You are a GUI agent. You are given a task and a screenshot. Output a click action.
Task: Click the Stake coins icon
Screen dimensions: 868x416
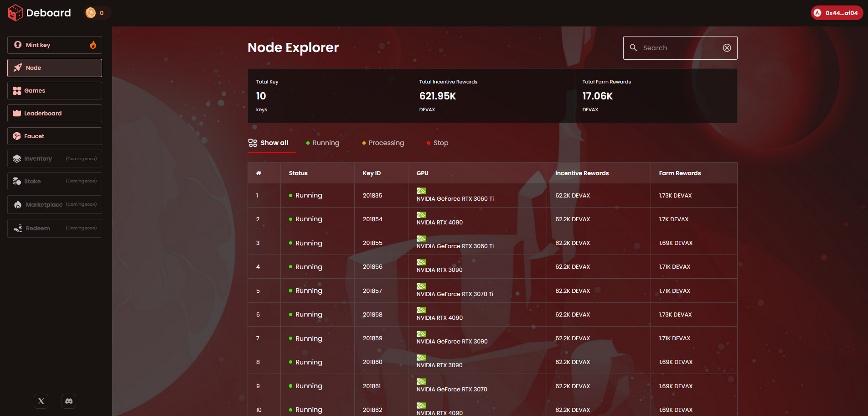(17, 181)
